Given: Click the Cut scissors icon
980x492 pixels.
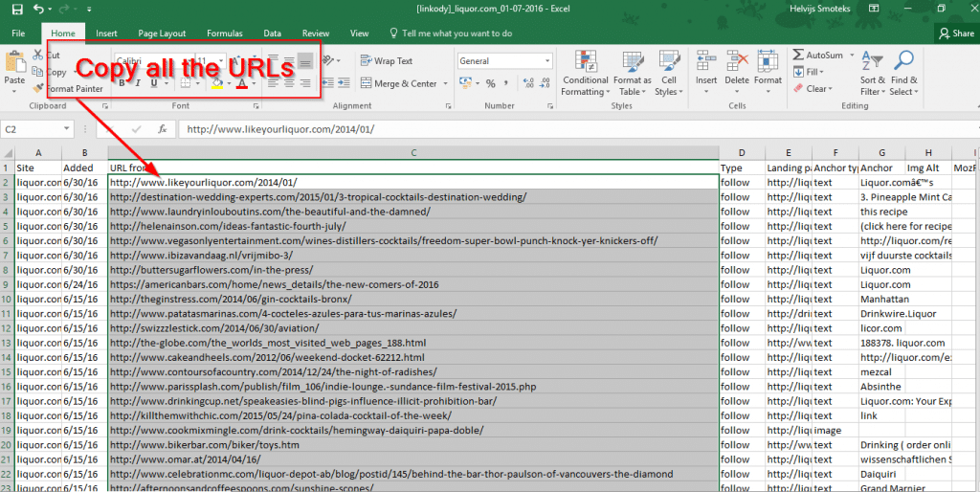Looking at the screenshot, I should pyautogui.click(x=38, y=55).
